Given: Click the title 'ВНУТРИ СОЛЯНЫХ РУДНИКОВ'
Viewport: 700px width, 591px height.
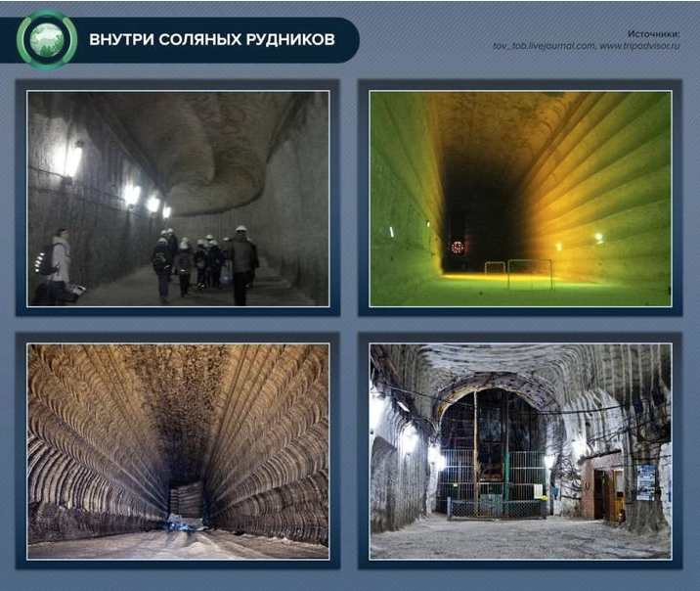Looking at the screenshot, I should pos(212,39).
